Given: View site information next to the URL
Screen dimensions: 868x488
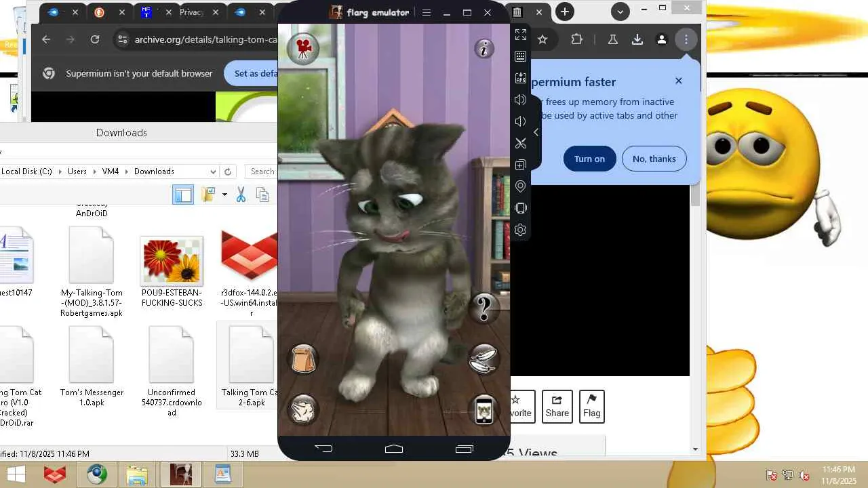Looking at the screenshot, I should click(x=122, y=39).
